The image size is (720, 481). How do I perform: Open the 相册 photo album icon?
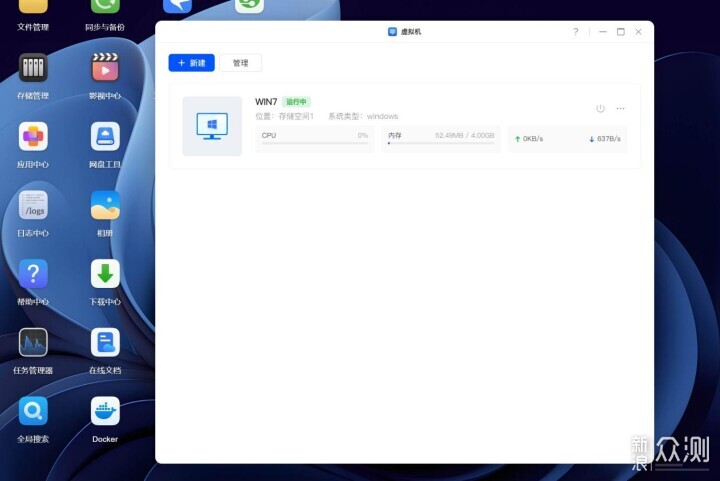coord(105,205)
